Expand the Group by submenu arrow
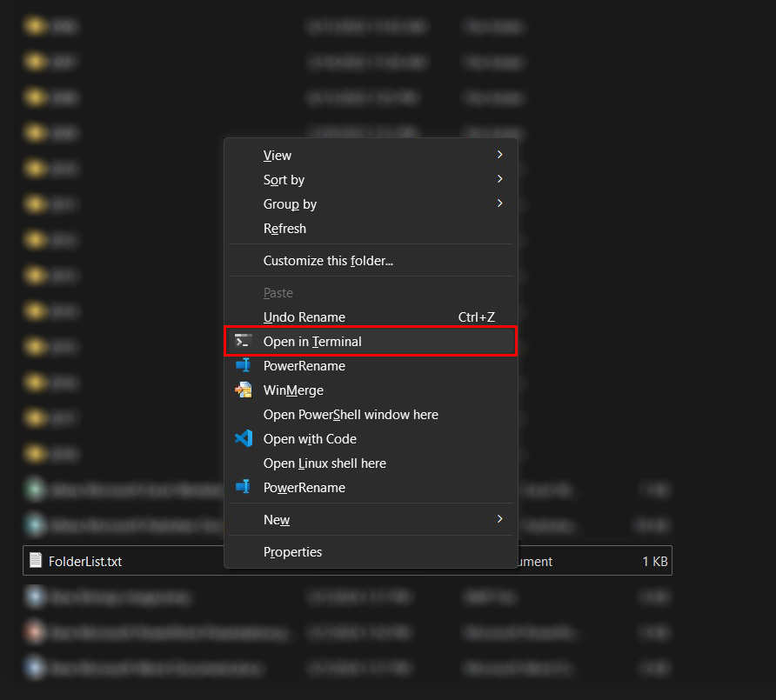This screenshot has width=776, height=700. pyautogui.click(x=499, y=203)
